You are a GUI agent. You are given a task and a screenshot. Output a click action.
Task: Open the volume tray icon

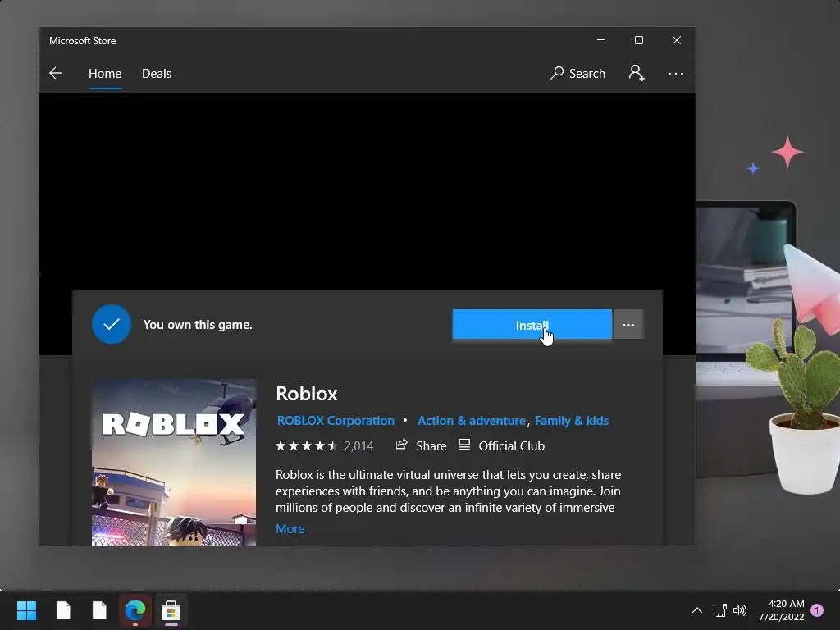(x=740, y=610)
